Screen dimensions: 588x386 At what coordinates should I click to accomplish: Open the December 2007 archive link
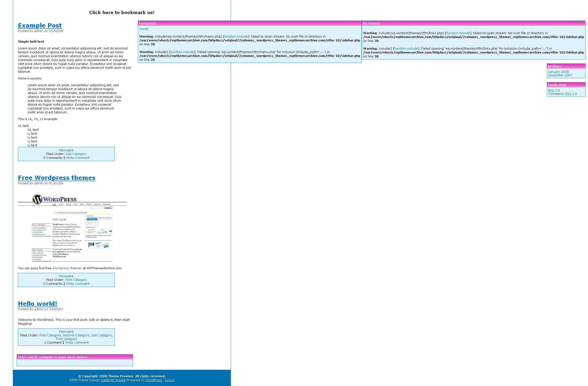pos(560,75)
